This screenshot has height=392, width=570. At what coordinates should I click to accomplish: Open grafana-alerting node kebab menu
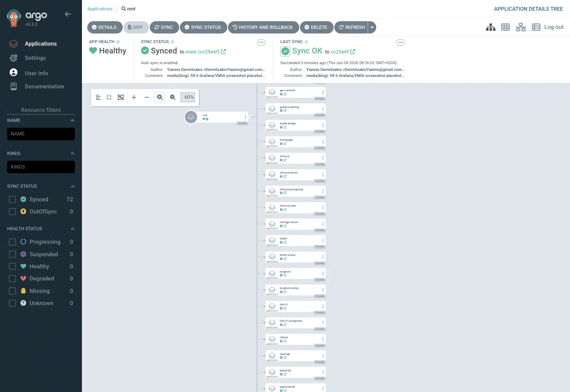323,109
